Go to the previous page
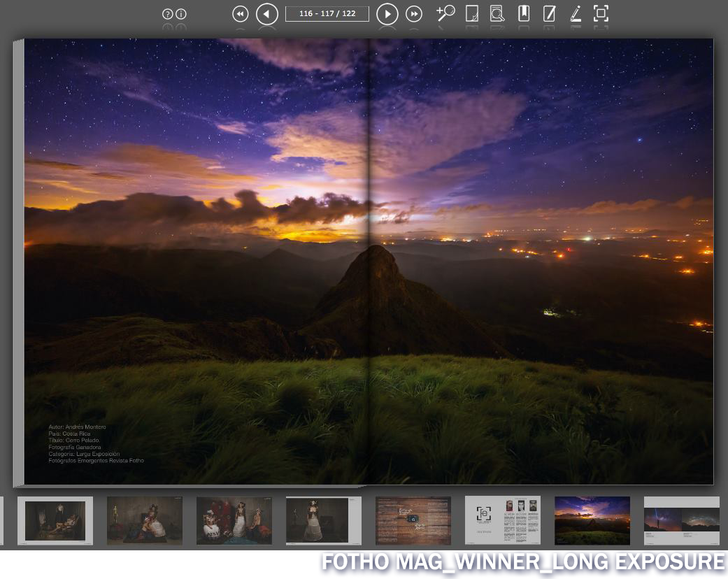The image size is (728, 579). (x=266, y=14)
